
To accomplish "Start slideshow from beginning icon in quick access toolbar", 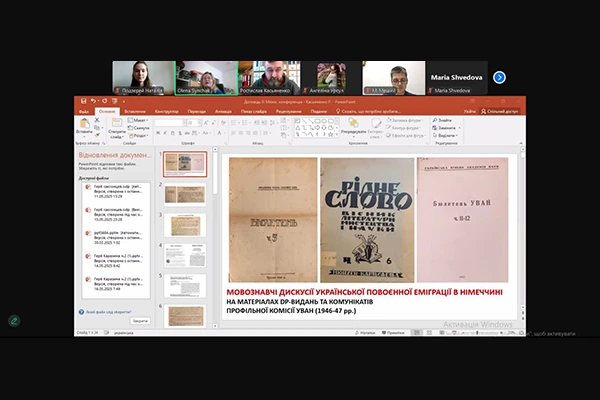I will click(x=114, y=101).
